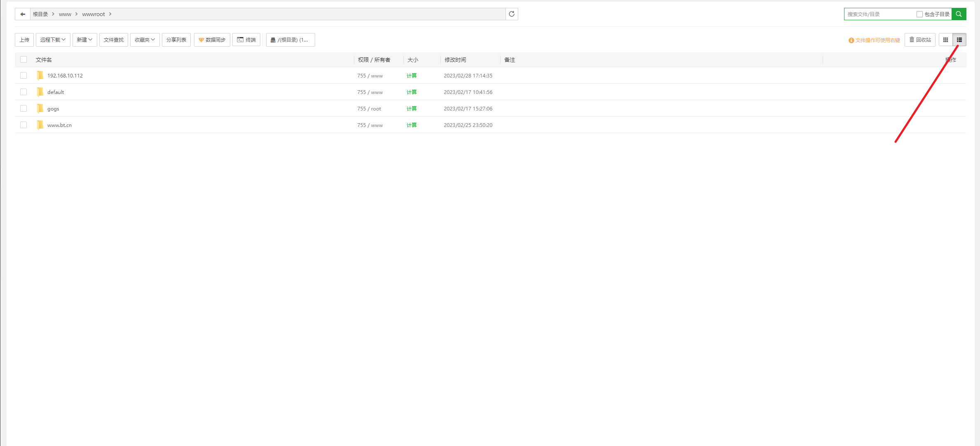This screenshot has width=980, height=446.
Task: Click 权限 / 所有者 column header
Action: pyautogui.click(x=374, y=60)
